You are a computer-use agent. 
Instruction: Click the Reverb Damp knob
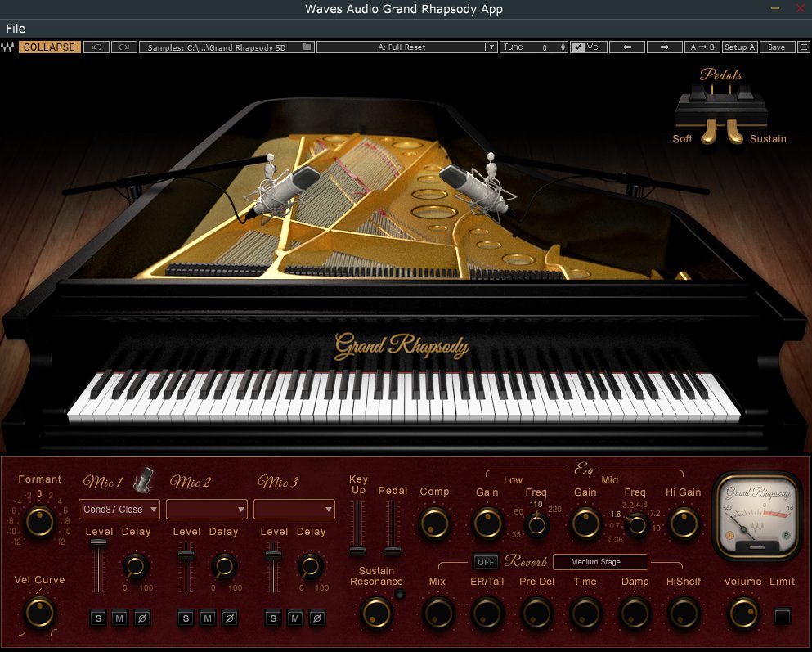(635, 614)
